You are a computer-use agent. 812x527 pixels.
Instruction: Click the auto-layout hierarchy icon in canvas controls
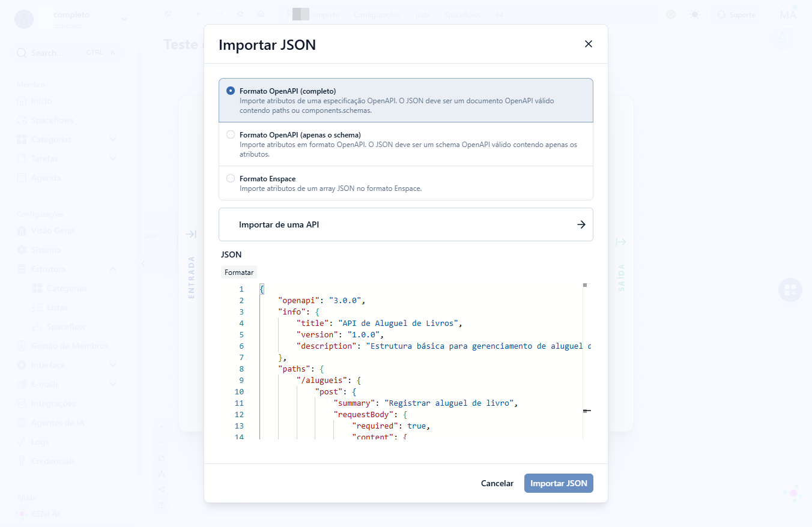coord(162,473)
